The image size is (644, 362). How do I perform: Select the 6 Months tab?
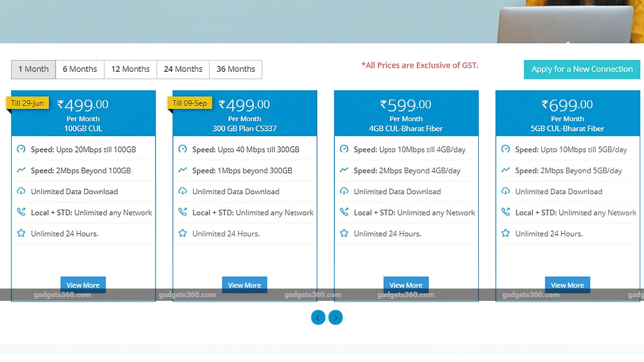(x=80, y=69)
